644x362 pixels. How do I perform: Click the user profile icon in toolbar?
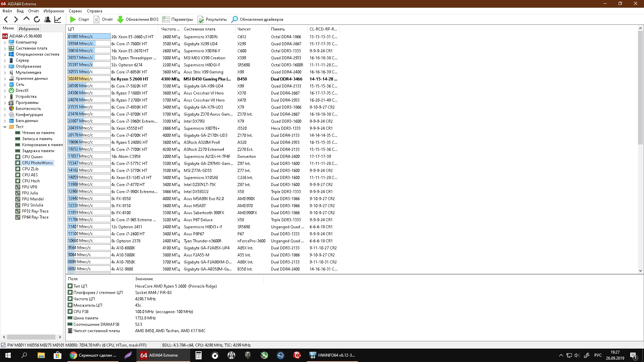point(47,19)
